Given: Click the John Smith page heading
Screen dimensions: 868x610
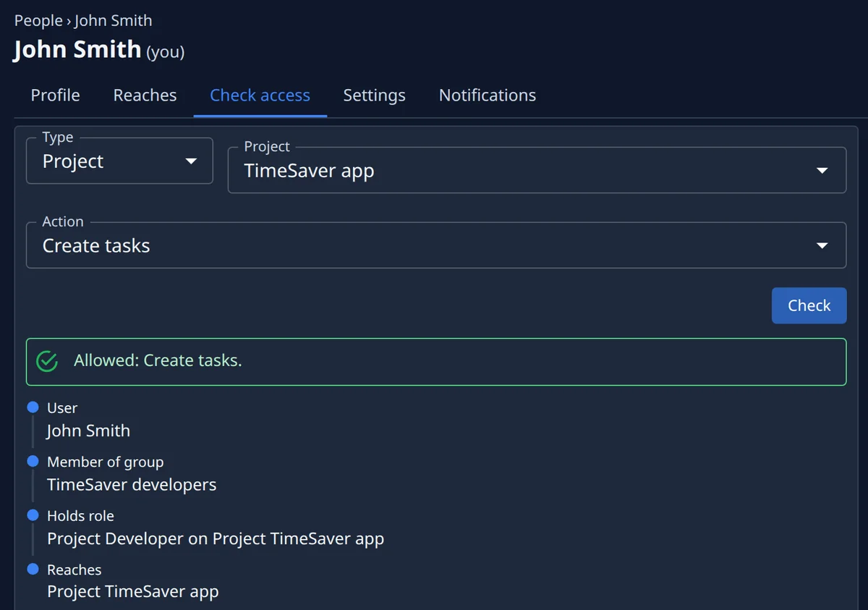Looking at the screenshot, I should 77,49.
